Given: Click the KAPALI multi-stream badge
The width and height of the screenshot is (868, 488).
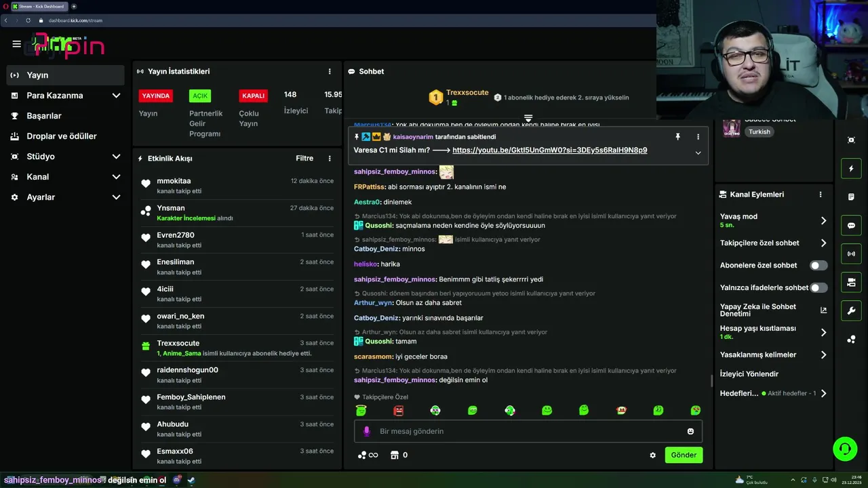Looking at the screenshot, I should point(253,96).
